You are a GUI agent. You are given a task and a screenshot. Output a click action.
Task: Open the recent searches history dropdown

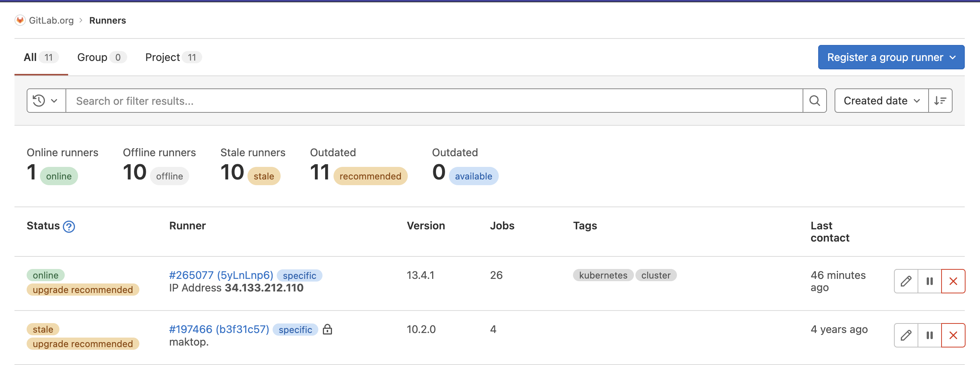(46, 101)
